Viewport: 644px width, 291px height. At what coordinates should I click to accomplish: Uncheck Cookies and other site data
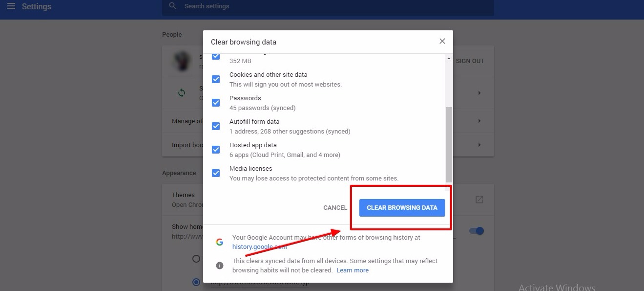216,79
